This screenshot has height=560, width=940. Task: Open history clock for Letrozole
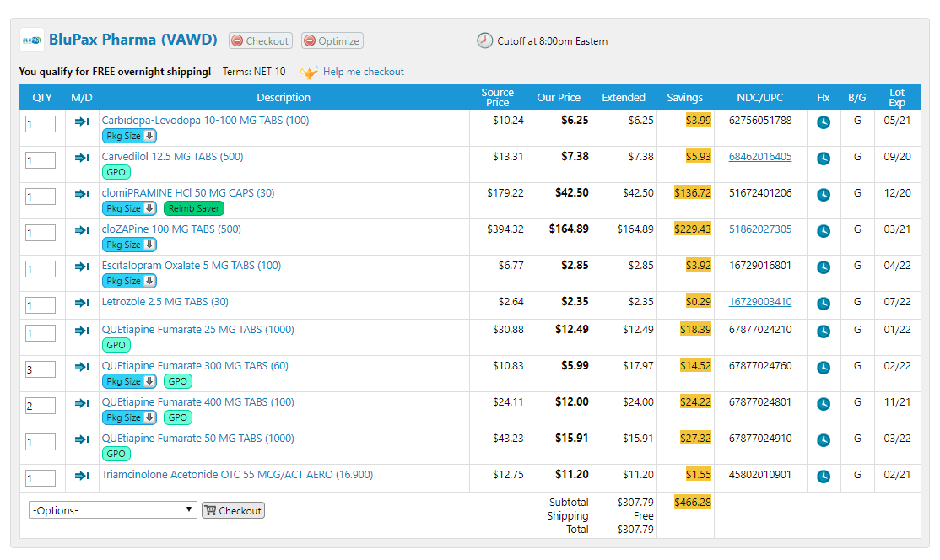(824, 304)
